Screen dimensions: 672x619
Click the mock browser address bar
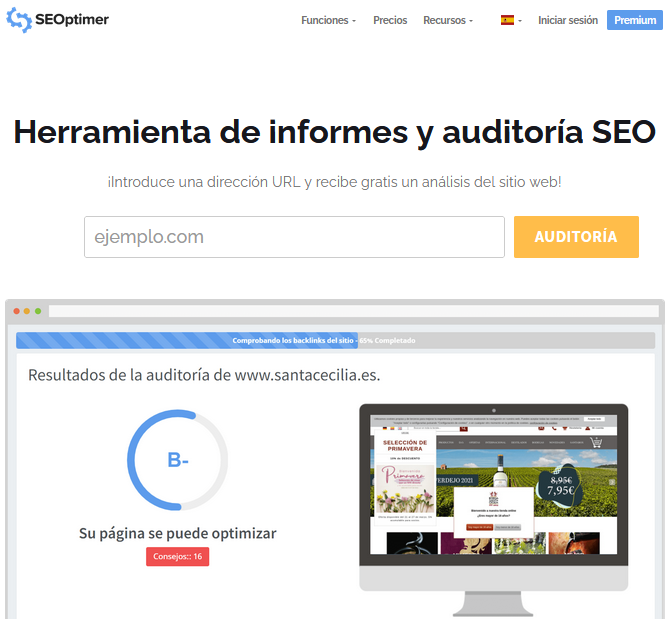350,312
